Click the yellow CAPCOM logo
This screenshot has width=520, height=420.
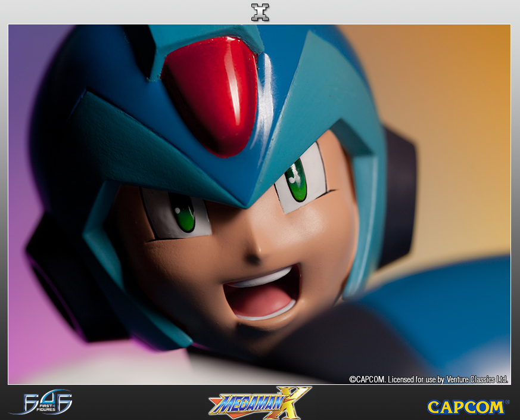pos(466,407)
